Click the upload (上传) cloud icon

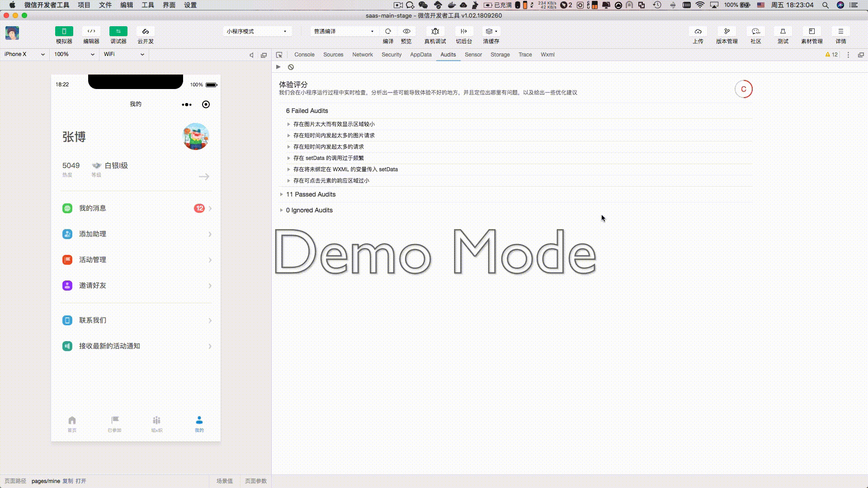[698, 31]
